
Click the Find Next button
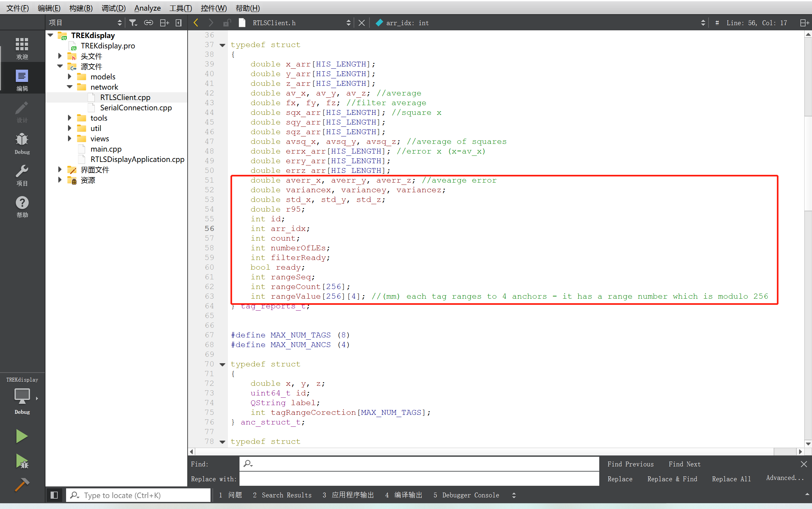point(684,464)
